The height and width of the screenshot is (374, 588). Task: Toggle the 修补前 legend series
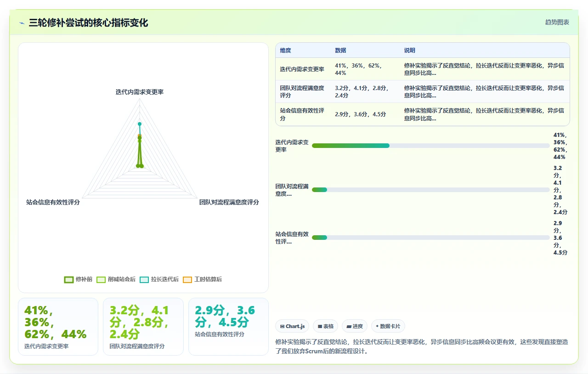point(79,279)
